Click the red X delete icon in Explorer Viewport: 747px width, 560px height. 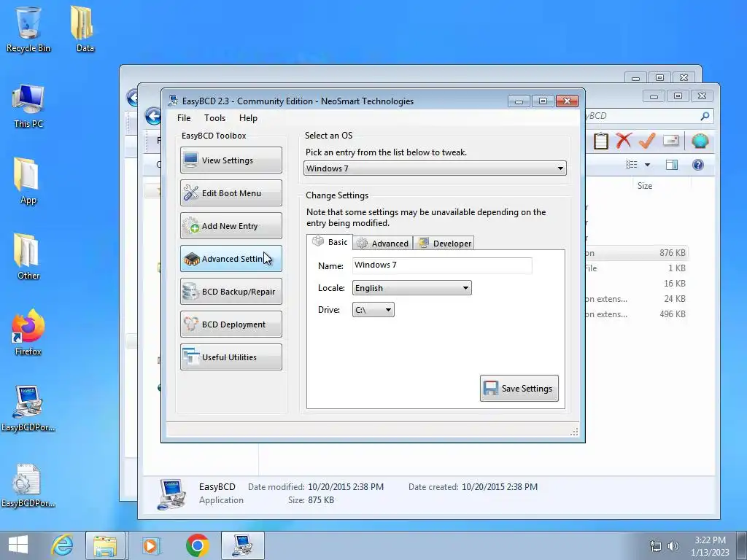(x=624, y=141)
